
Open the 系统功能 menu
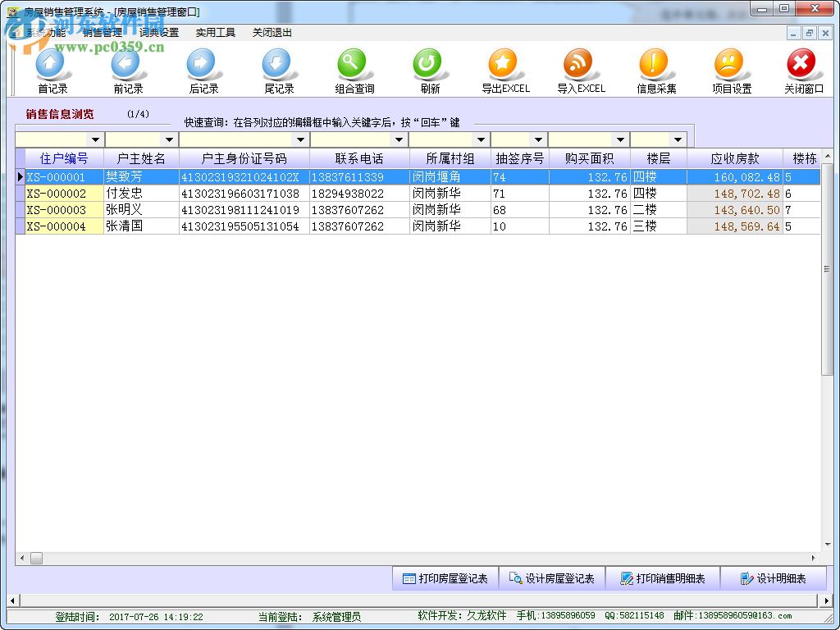point(46,33)
